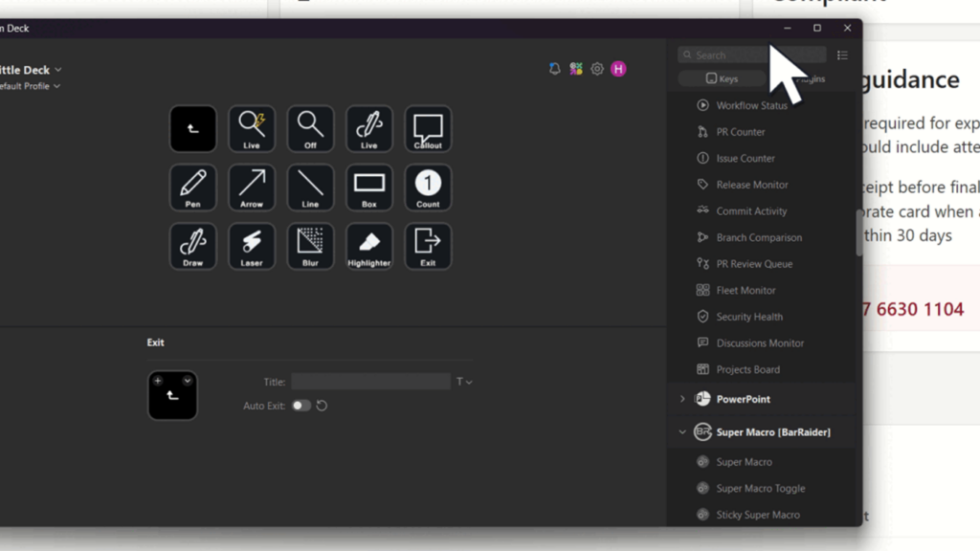Image resolution: width=980 pixels, height=551 pixels.
Task: Open the title text style dropdown
Action: point(464,382)
